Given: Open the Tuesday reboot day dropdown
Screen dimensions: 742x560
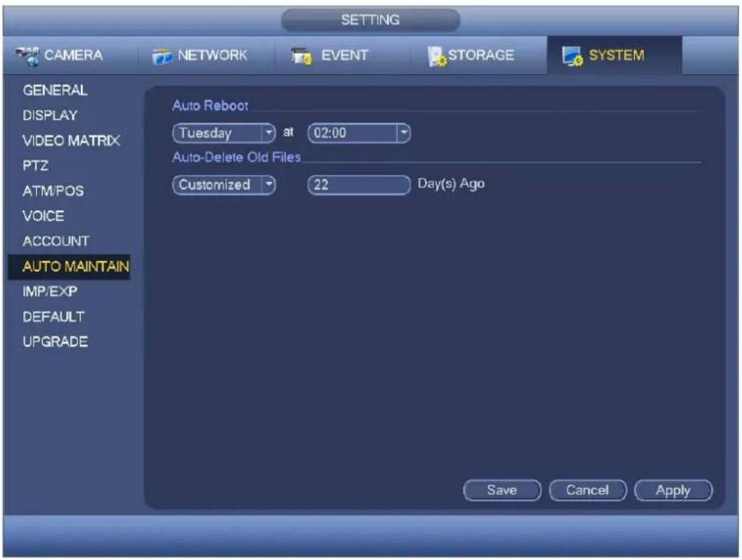Looking at the screenshot, I should click(224, 133).
